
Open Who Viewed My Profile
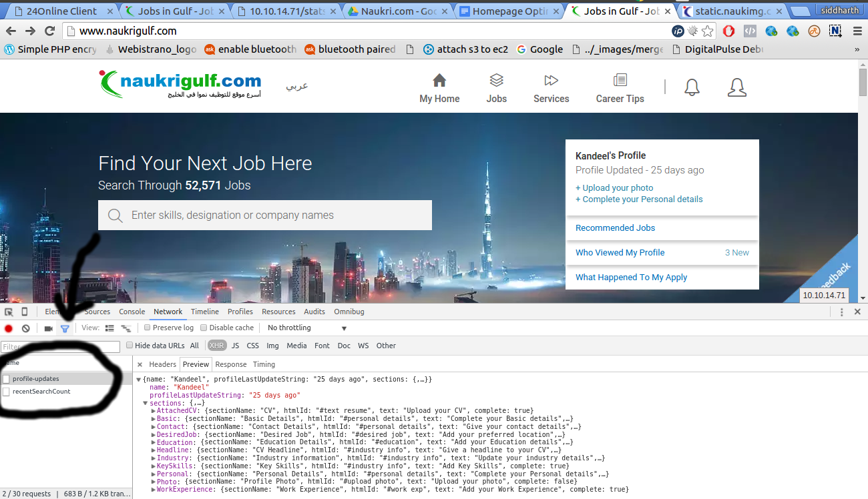point(620,253)
